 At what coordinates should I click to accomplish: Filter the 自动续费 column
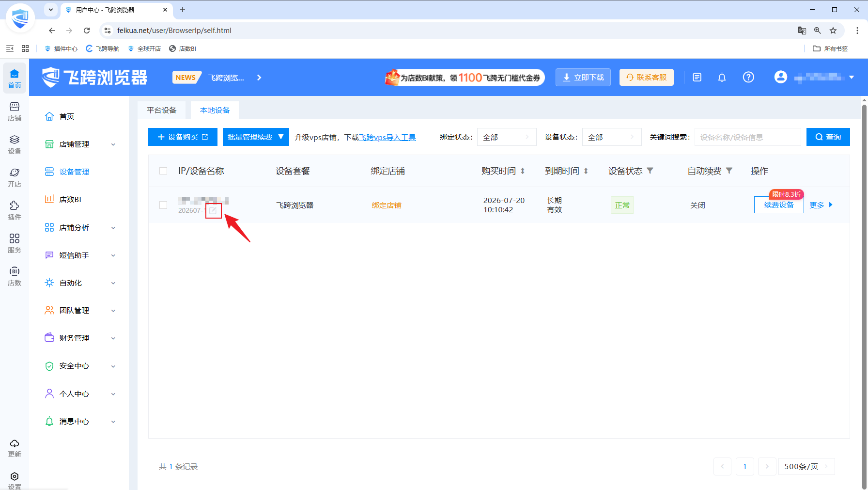click(729, 171)
